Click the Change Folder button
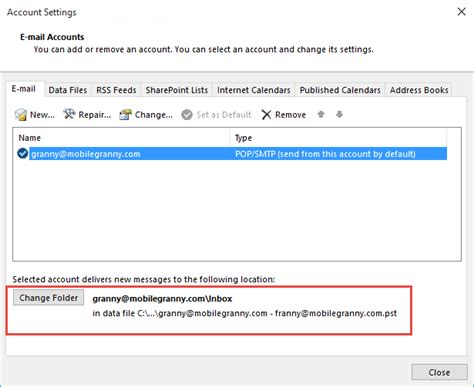The image size is (474, 387). pos(49,298)
